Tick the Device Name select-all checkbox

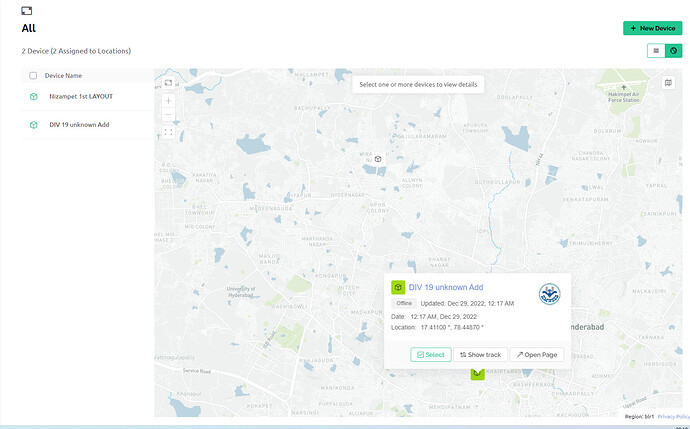33,76
